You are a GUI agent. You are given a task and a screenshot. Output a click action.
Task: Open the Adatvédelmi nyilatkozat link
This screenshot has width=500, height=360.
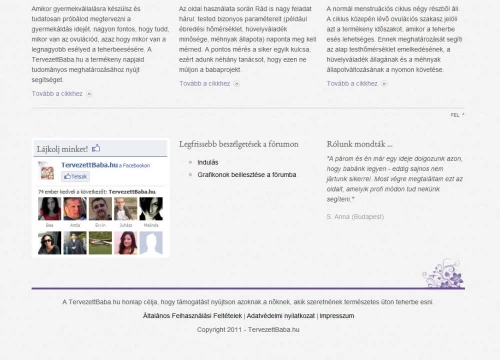pos(281,316)
